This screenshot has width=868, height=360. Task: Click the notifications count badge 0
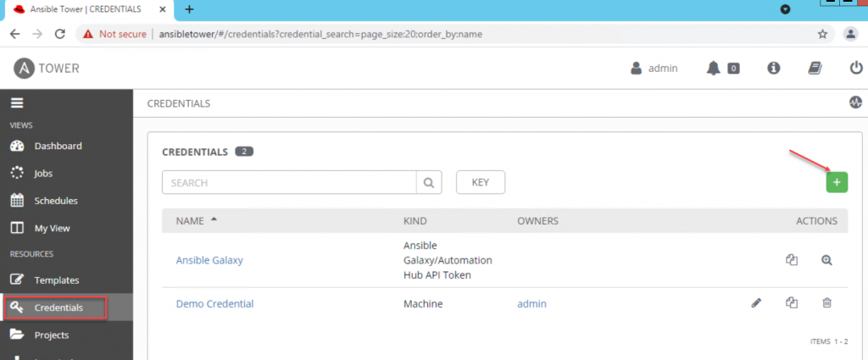click(733, 69)
